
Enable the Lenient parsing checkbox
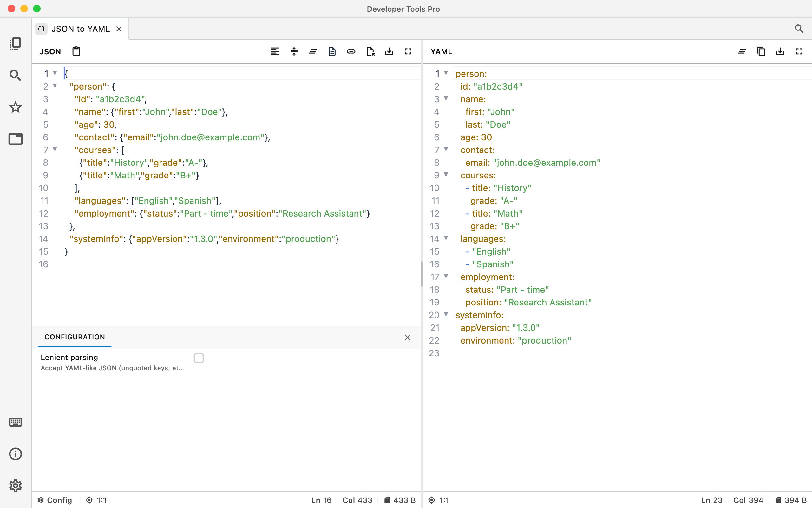click(199, 358)
